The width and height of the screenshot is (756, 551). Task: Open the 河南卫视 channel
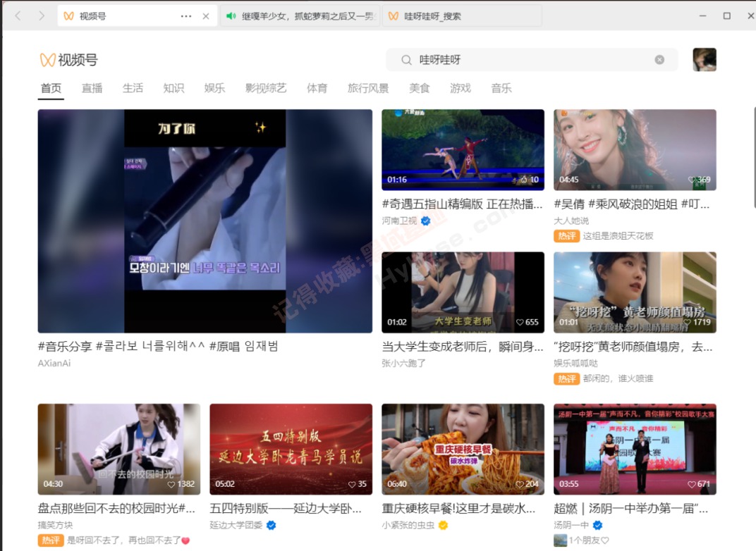(399, 221)
